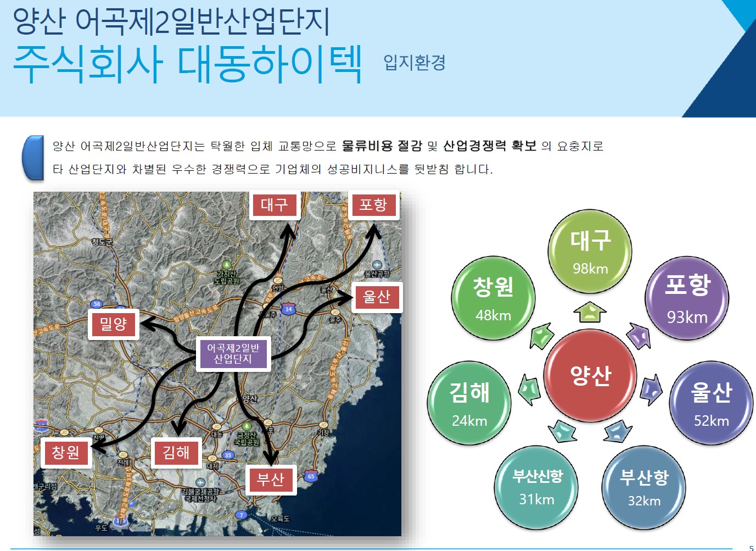The image size is (756, 551).
Task: Click the green 창원 48km circle
Action: (x=493, y=298)
